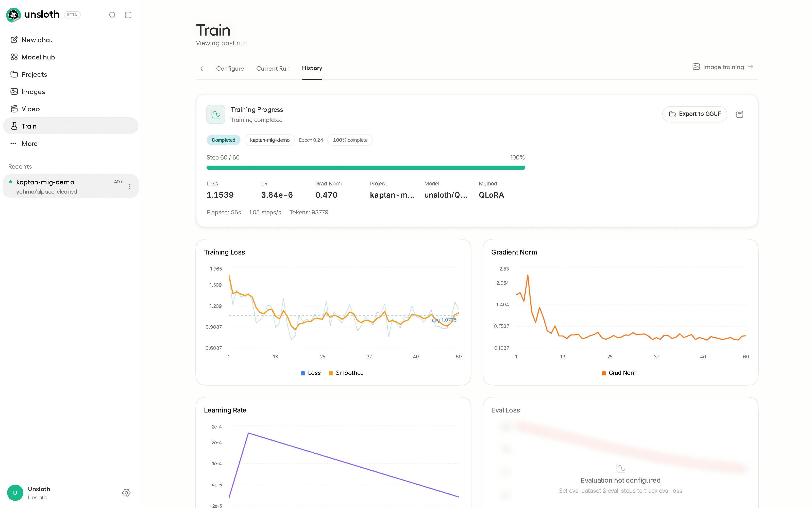
Task: Toggle Loss series in legend
Action: click(x=311, y=373)
